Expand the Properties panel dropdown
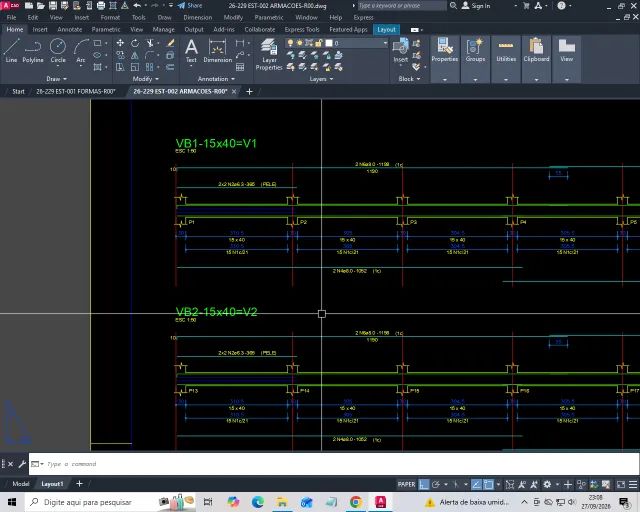Image resolution: width=640 pixels, height=512 pixels. coord(445,80)
